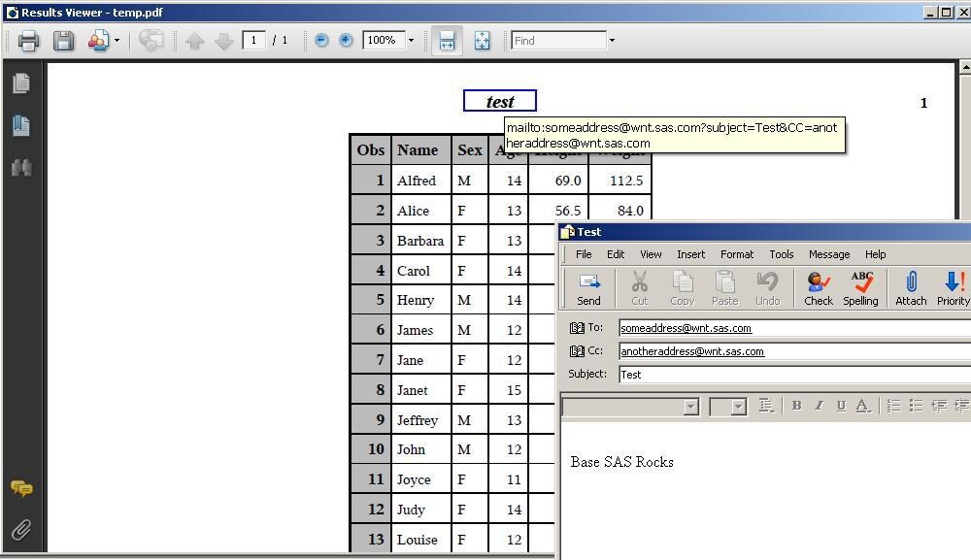
Task: Click Attach in the email toolbar
Action: (911, 288)
